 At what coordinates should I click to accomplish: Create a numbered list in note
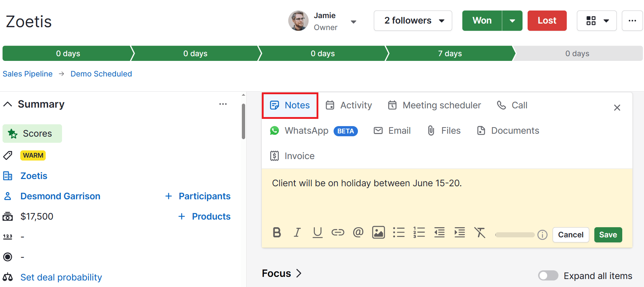419,232
